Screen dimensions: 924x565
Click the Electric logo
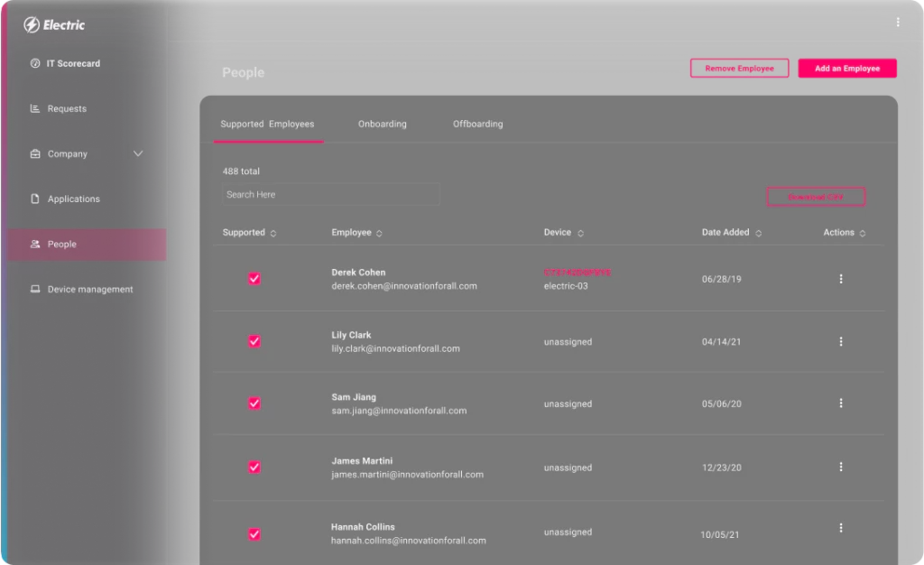point(54,24)
